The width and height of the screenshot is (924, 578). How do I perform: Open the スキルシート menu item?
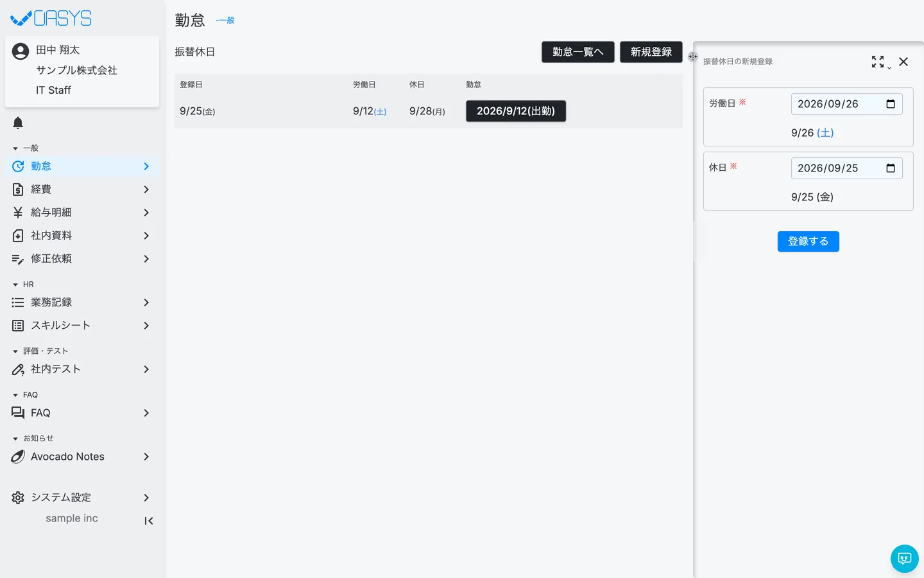coord(82,326)
